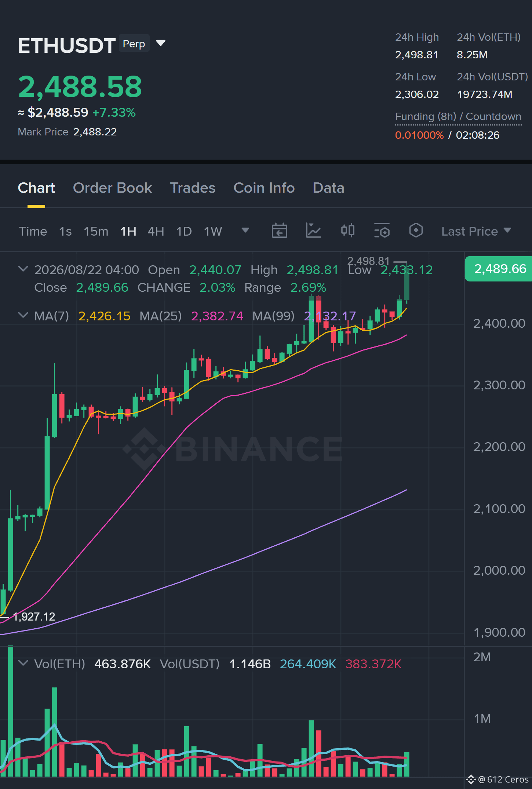The height and width of the screenshot is (789, 532).
Task: Tap the +7.33% change value
Action: click(x=114, y=112)
